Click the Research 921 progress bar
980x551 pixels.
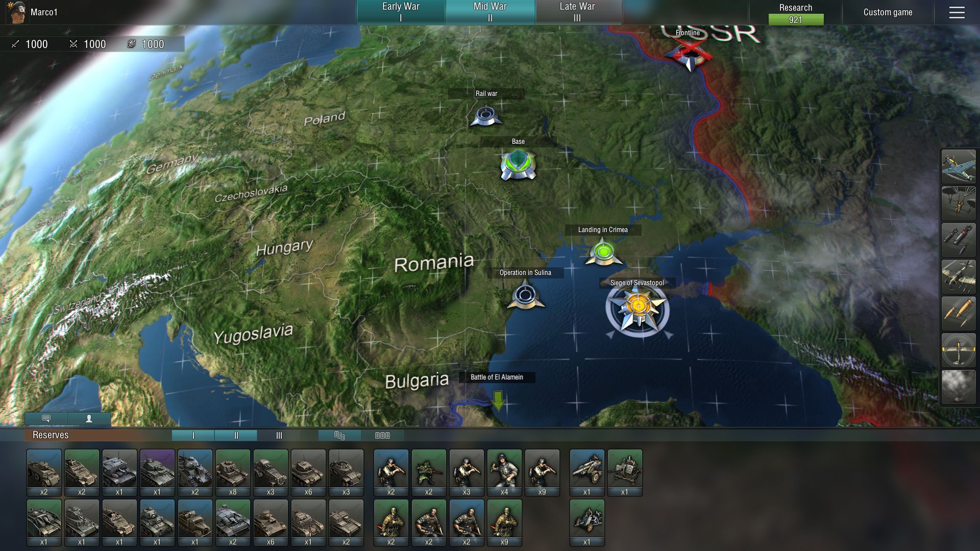795,19
